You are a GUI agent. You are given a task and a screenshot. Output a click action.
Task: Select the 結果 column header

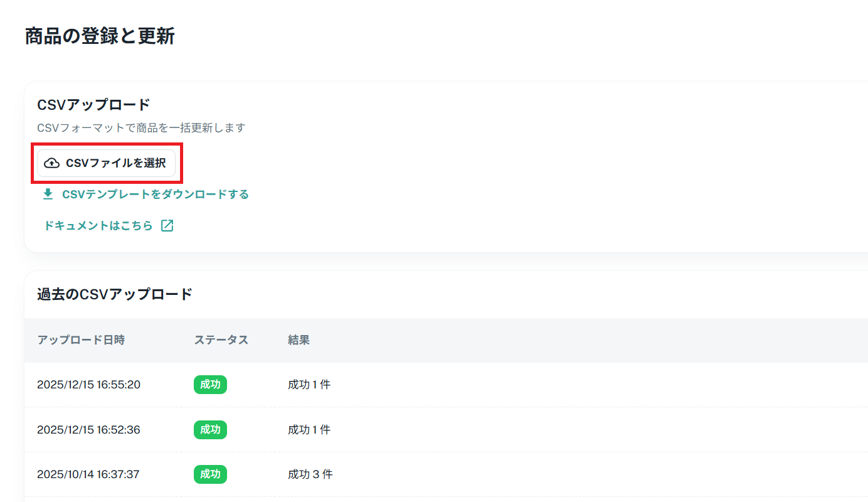click(299, 340)
